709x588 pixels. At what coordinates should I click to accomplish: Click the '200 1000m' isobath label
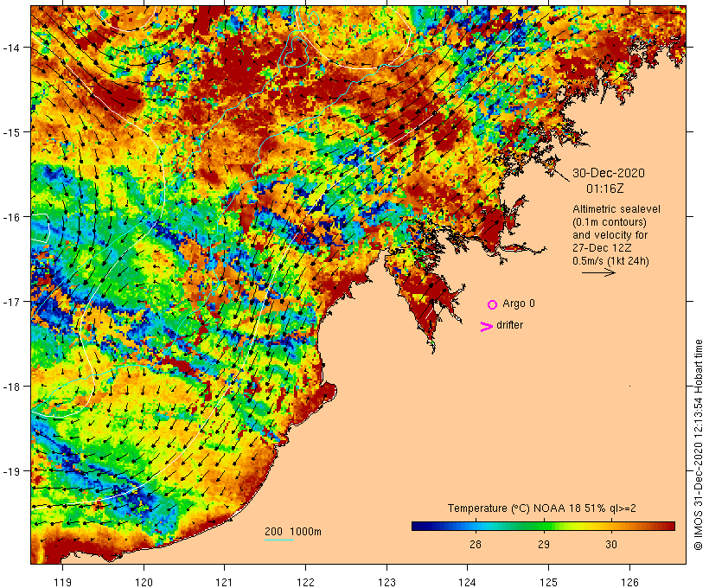(293, 532)
